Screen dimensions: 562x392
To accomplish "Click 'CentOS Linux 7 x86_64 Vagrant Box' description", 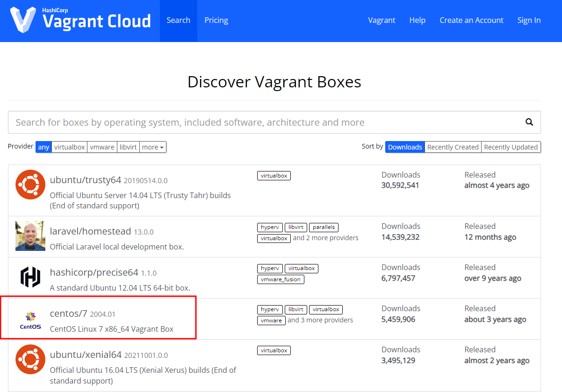I will [112, 329].
